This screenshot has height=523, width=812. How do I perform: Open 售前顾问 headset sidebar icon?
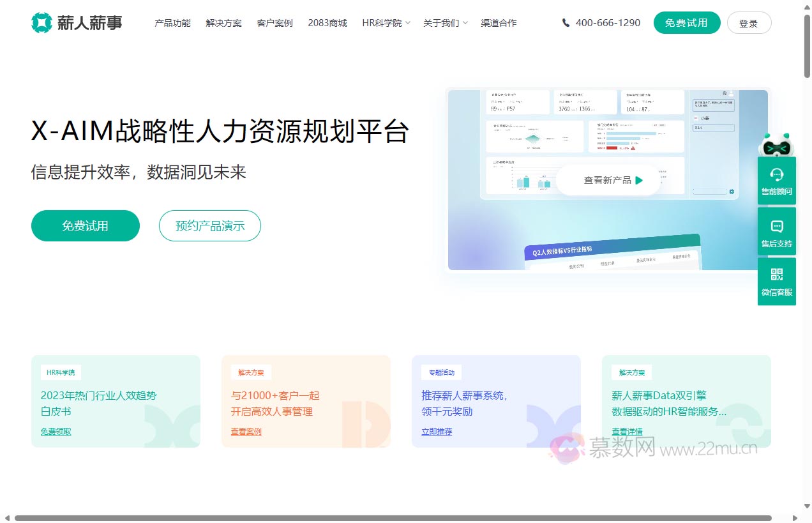tap(776, 175)
